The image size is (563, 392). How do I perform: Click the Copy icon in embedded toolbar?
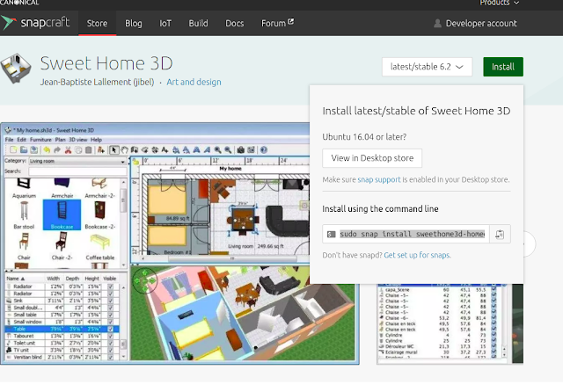78,150
